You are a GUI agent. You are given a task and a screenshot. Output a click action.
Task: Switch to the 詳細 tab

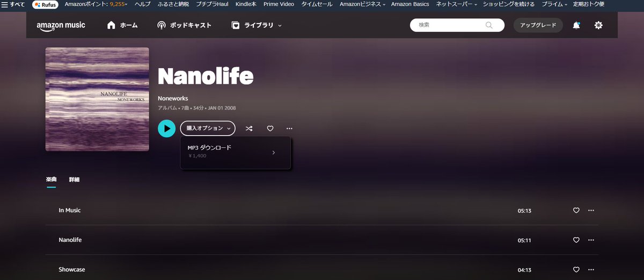click(x=74, y=180)
